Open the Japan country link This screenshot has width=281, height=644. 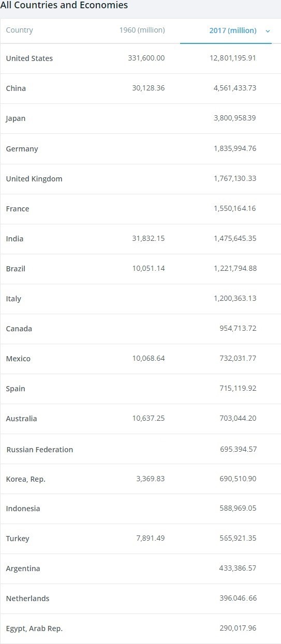16,118
